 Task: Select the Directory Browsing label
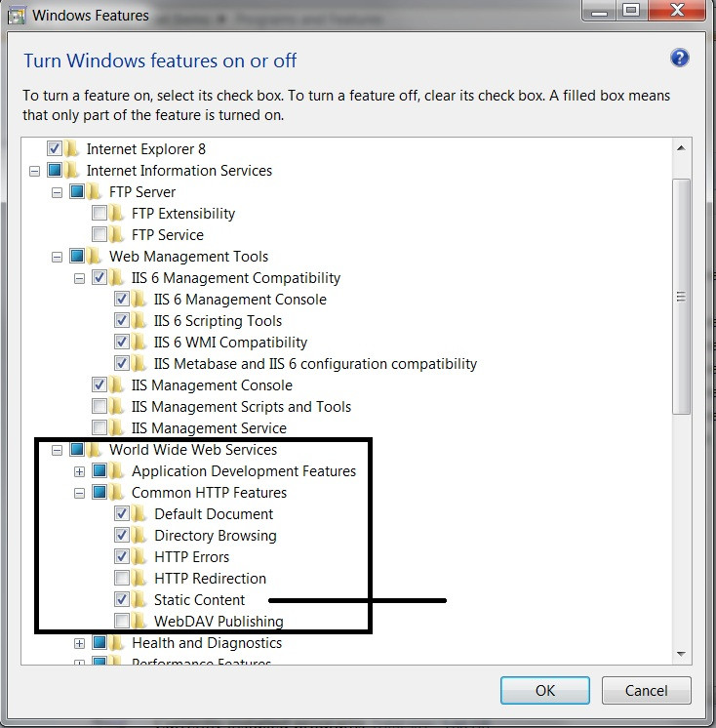[x=216, y=536]
